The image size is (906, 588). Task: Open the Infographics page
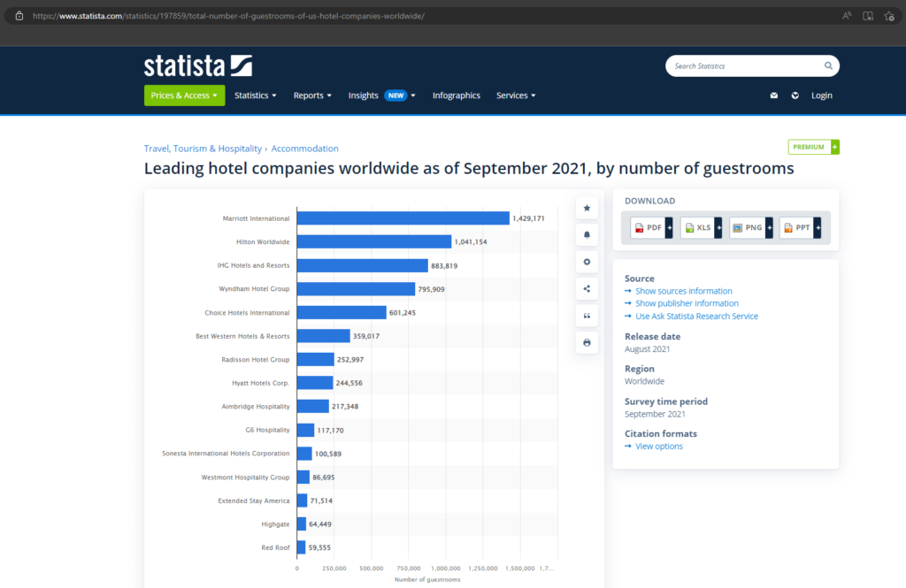(457, 95)
